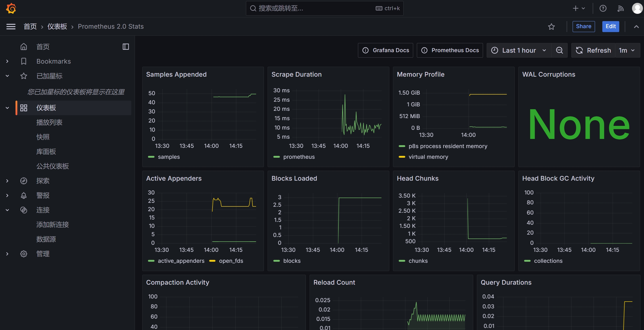Click the Grafana logo icon
The height and width of the screenshot is (330, 644).
(11, 8)
